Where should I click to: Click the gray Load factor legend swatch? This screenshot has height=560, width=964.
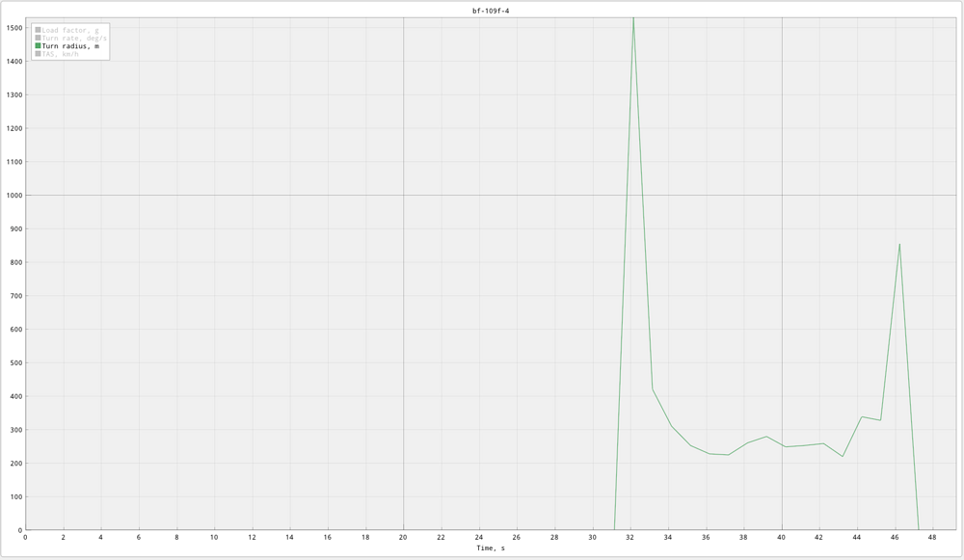point(39,30)
